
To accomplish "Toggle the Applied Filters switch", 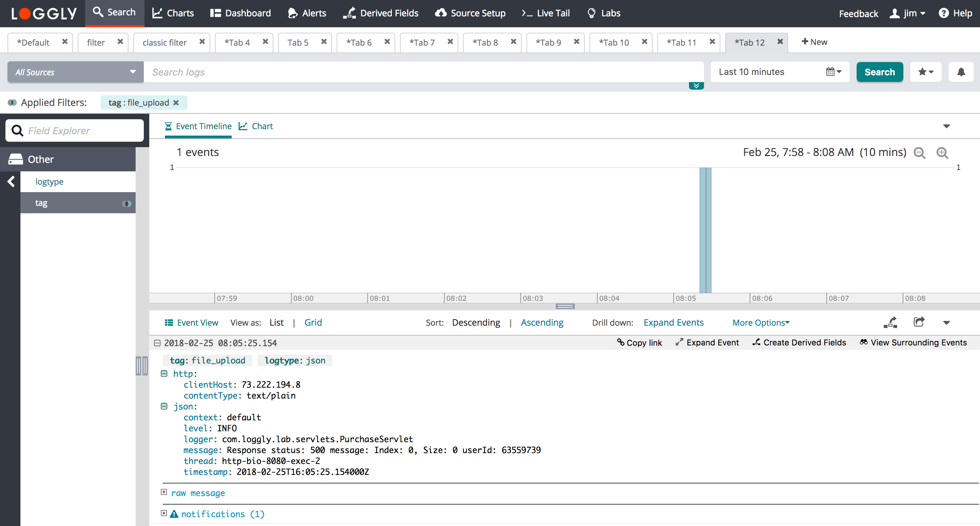I will pos(12,103).
